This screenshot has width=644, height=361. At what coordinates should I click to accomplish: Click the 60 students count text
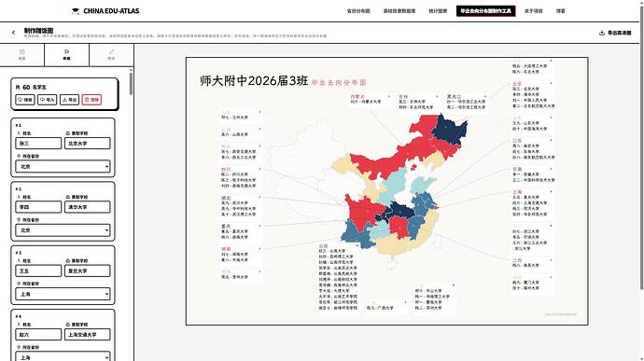point(31,87)
